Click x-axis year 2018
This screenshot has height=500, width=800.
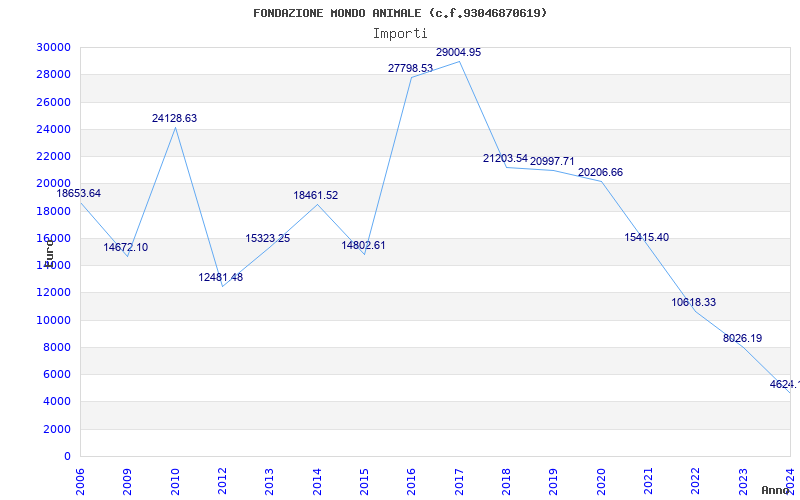pos(506,481)
